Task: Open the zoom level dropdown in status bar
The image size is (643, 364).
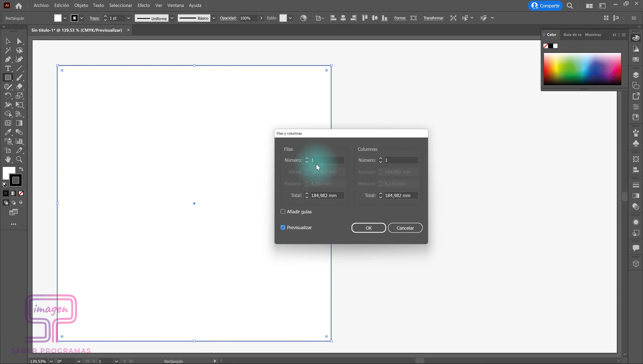Action: (x=51, y=361)
